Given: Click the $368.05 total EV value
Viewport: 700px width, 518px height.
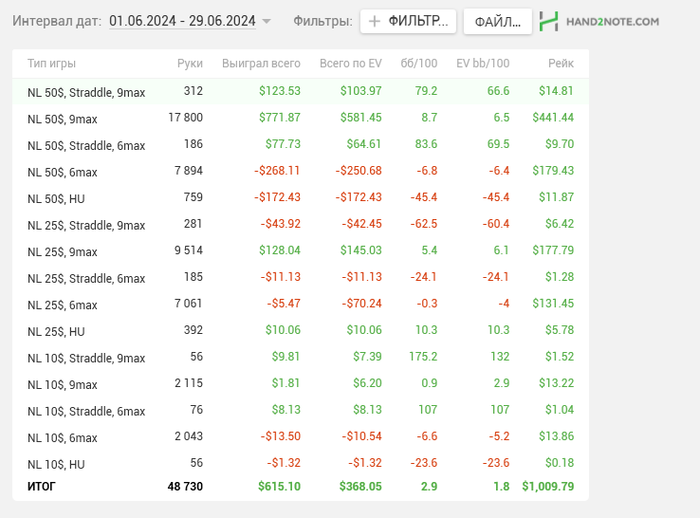Looking at the screenshot, I should tap(360, 486).
